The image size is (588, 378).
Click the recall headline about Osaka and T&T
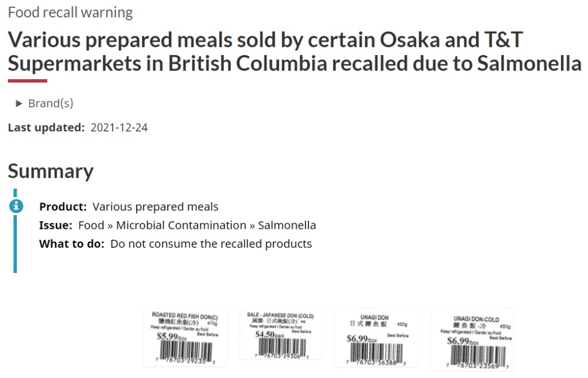295,51
